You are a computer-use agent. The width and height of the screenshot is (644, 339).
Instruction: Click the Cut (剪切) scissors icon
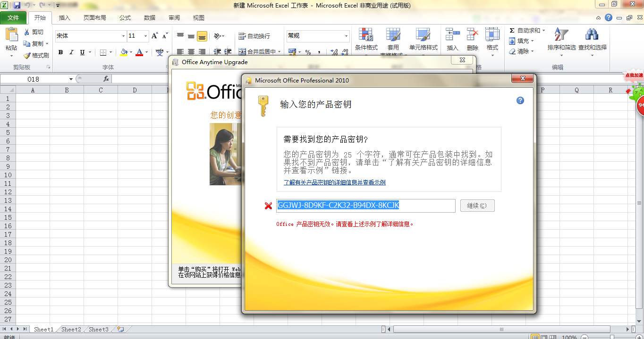(26, 32)
